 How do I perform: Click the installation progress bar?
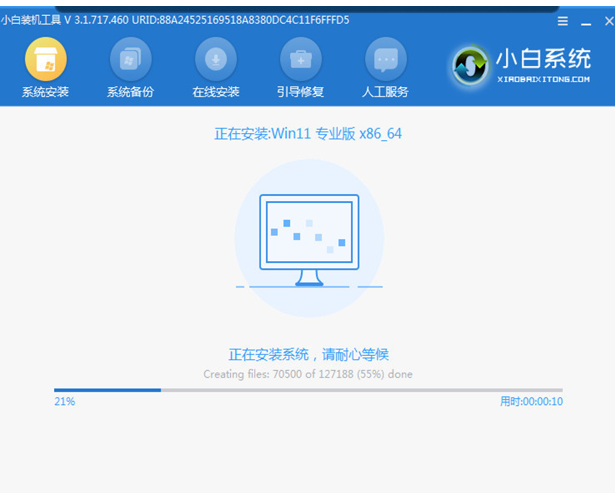[308, 390]
